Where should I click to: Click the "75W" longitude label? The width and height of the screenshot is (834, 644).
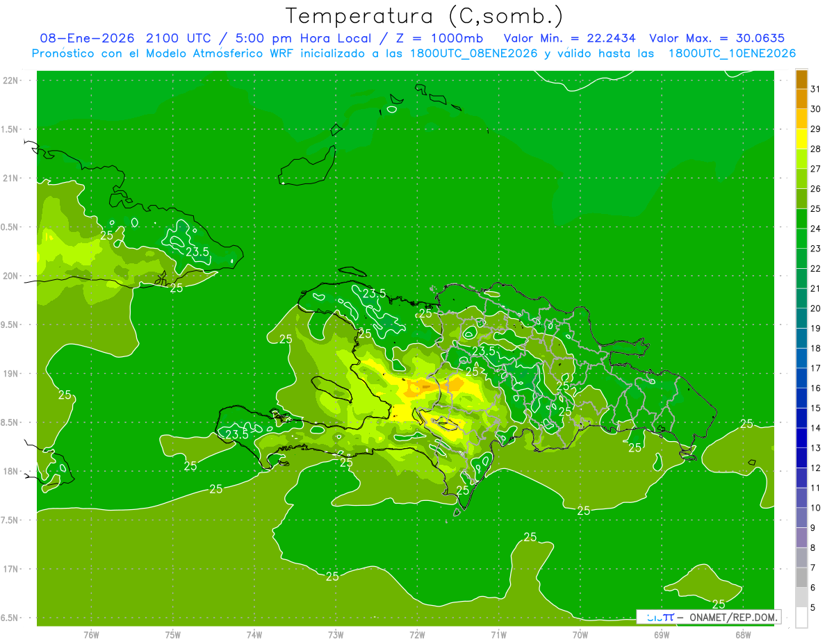pyautogui.click(x=173, y=634)
